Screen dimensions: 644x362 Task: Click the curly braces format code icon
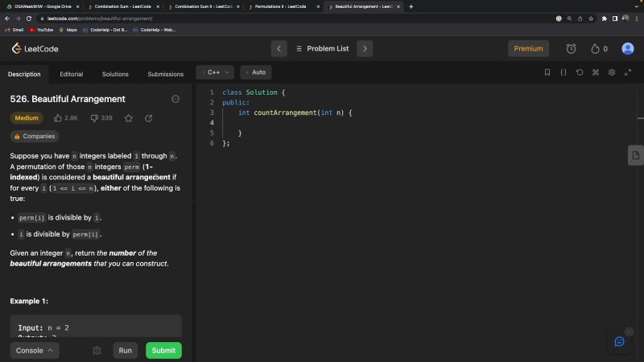point(563,72)
